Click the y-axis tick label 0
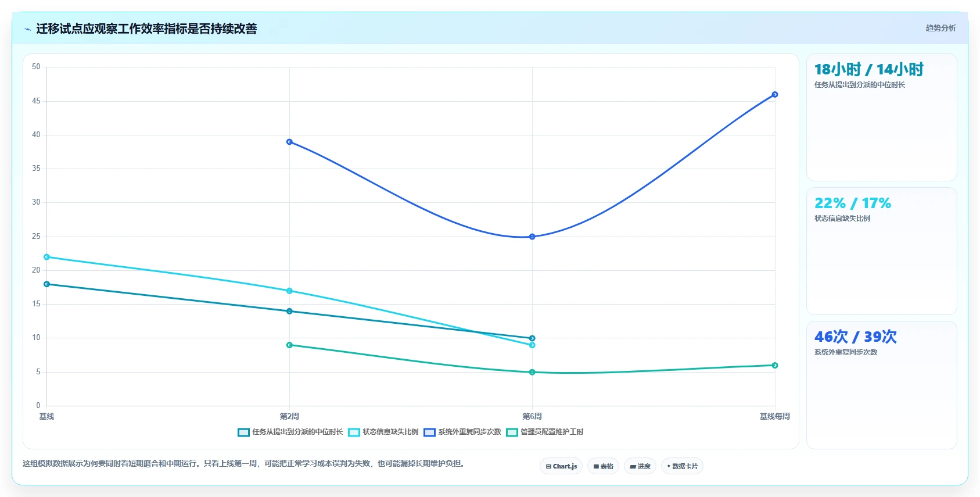The image size is (980, 497). click(38, 406)
